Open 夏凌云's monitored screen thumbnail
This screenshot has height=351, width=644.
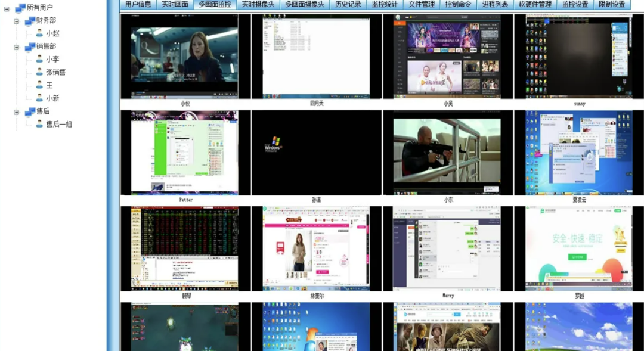tap(579, 153)
